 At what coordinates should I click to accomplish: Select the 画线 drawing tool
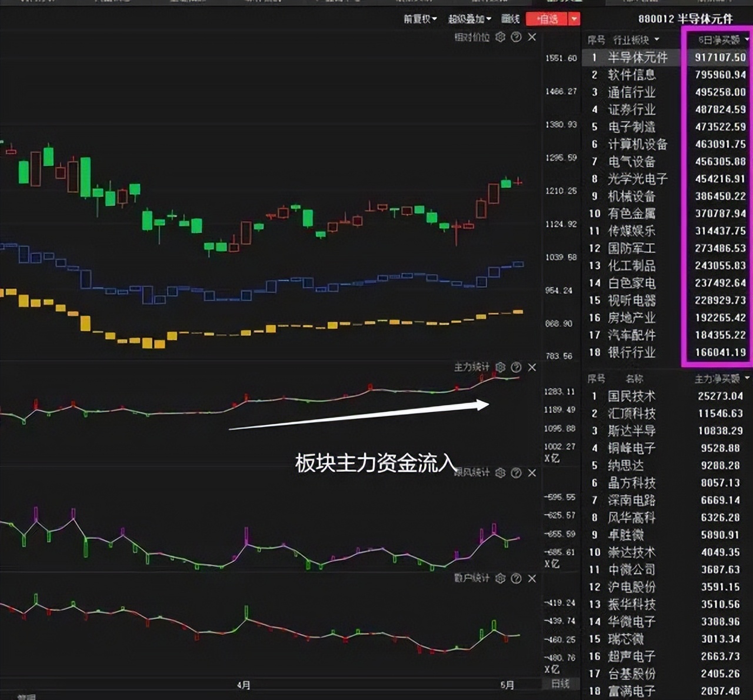pyautogui.click(x=510, y=19)
